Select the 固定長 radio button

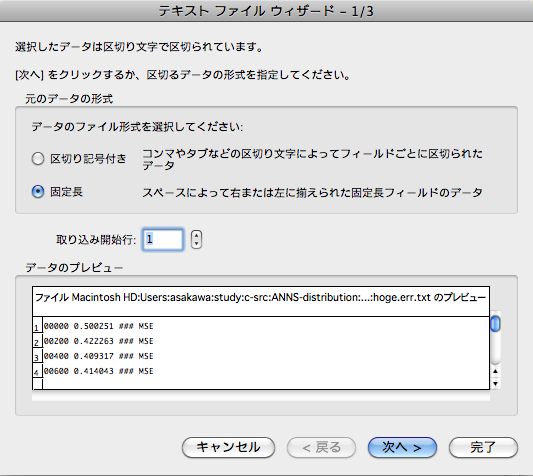tap(38, 192)
